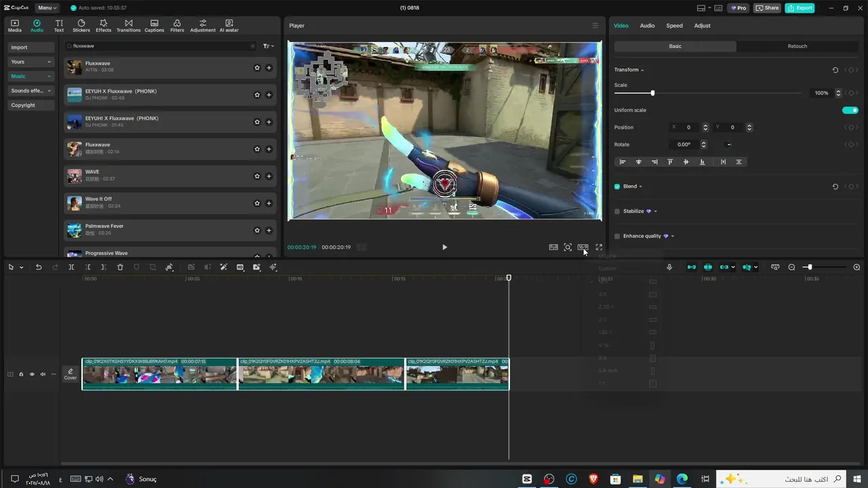This screenshot has height=488, width=868.
Task: Select the Basic sub-tab
Action: 675,46
